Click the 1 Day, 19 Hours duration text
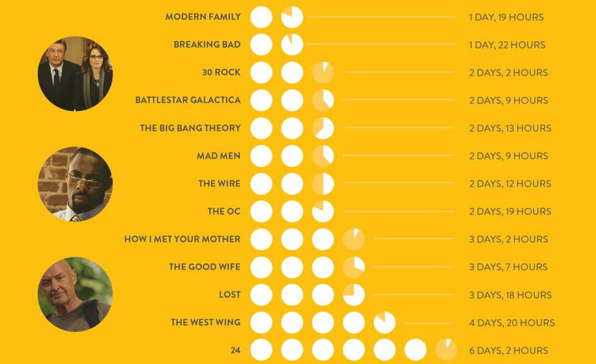596x364 pixels. coord(507,17)
